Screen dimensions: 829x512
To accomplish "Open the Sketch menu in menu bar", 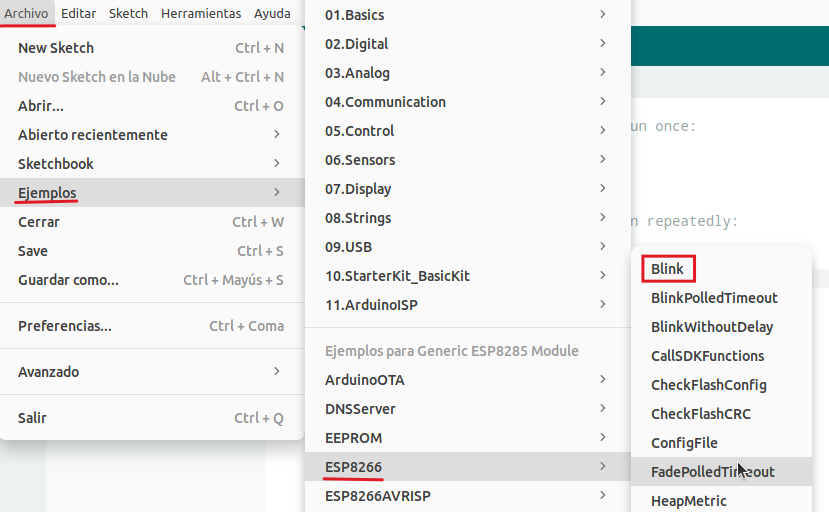I will (128, 13).
